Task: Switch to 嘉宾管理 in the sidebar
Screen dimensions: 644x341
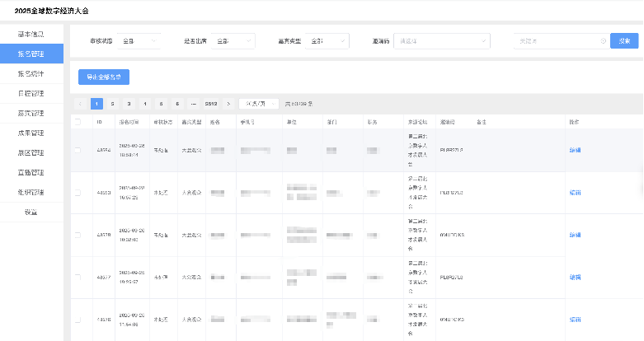Action: 31,113
